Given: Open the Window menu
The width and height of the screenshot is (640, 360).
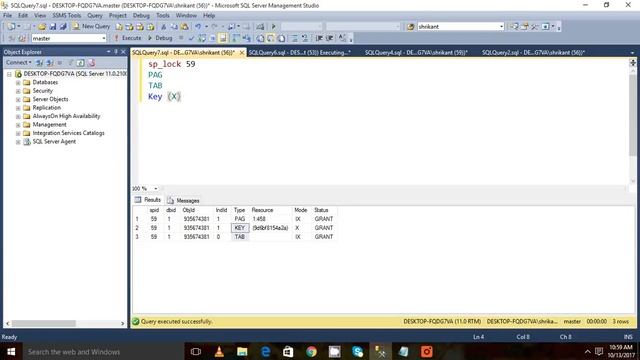Looking at the screenshot, I should [x=186, y=16].
